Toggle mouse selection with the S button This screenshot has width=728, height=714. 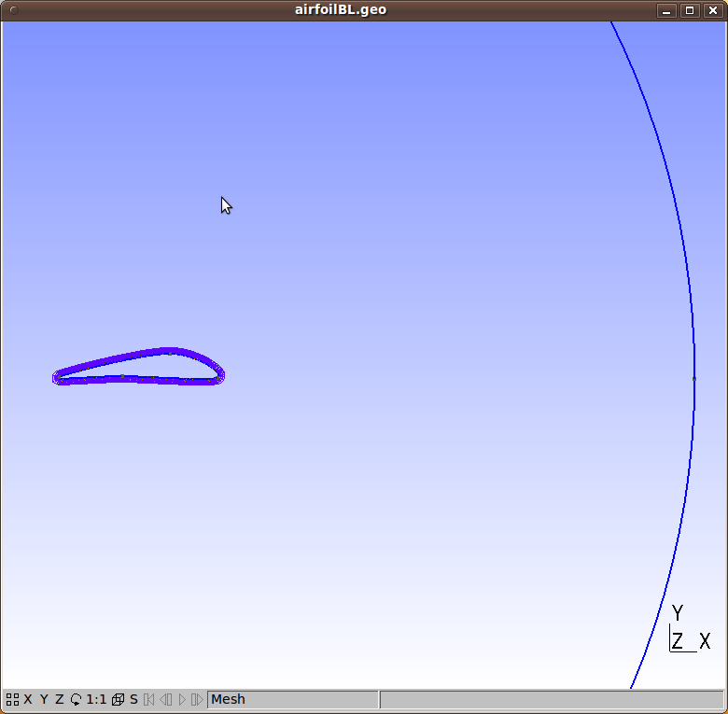(x=133, y=700)
